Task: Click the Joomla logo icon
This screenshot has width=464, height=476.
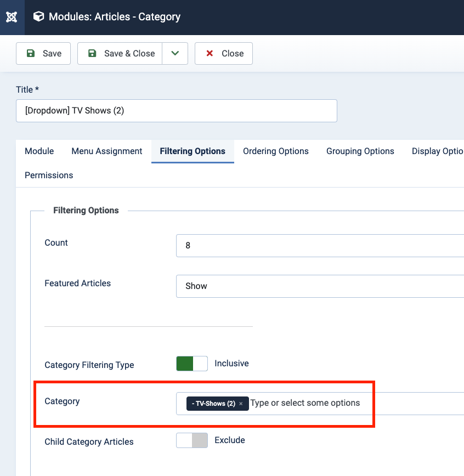Action: [x=12, y=17]
